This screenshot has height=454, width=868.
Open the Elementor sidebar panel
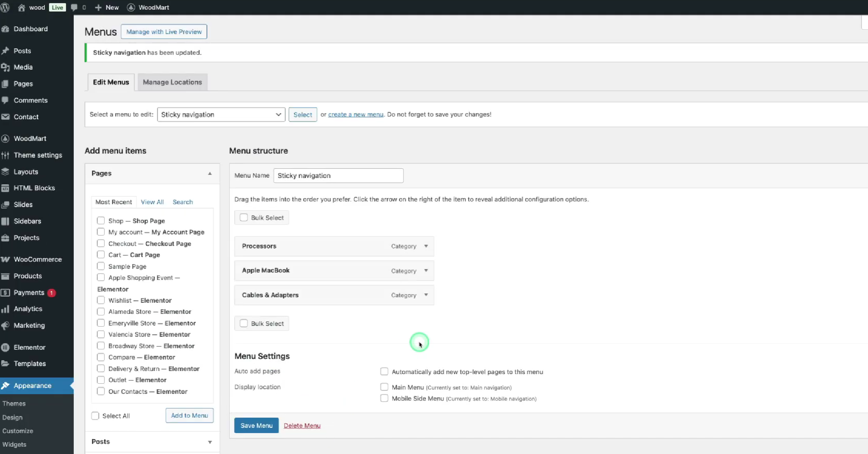pos(29,347)
